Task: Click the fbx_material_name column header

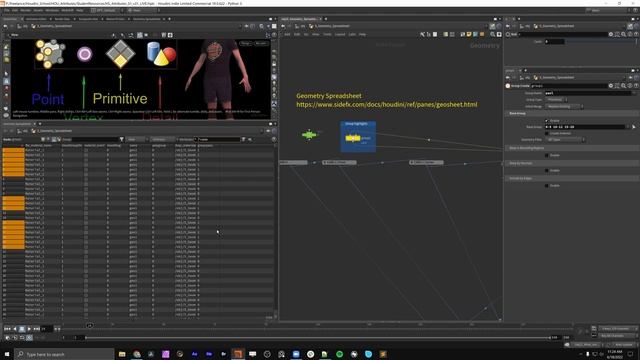Action: point(38,145)
